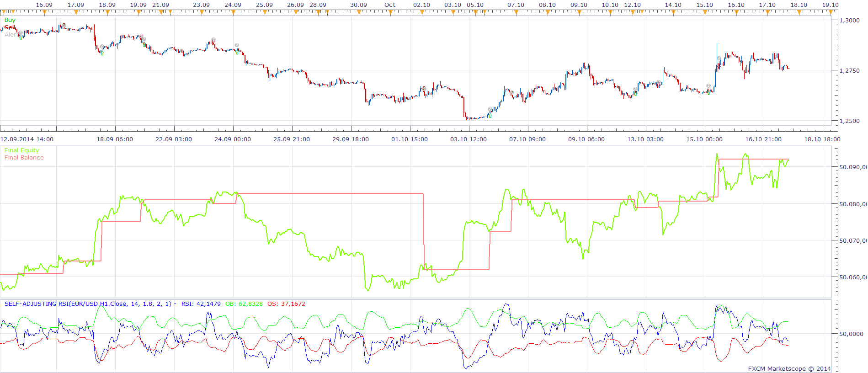
Task: Click the 25.09 21:00 time label
Action: coord(292,139)
